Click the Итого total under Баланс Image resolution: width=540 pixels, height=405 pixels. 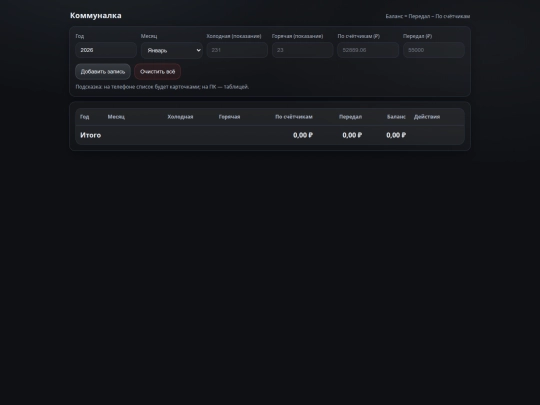(x=396, y=135)
